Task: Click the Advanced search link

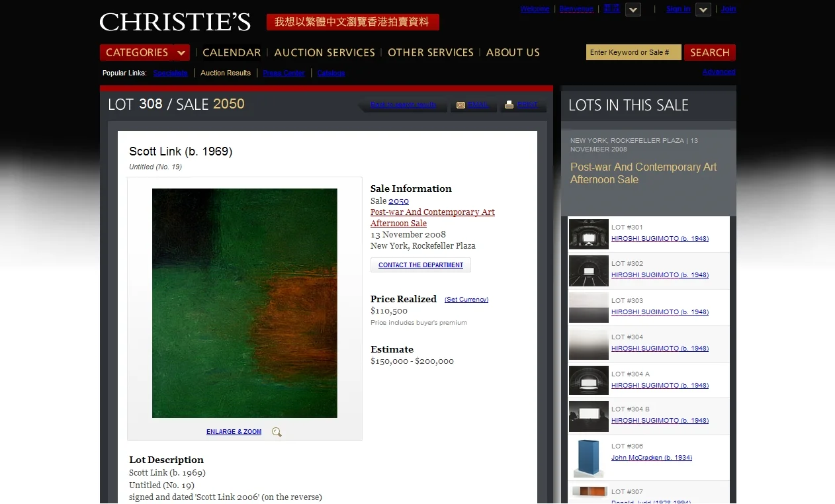Action: (x=719, y=71)
